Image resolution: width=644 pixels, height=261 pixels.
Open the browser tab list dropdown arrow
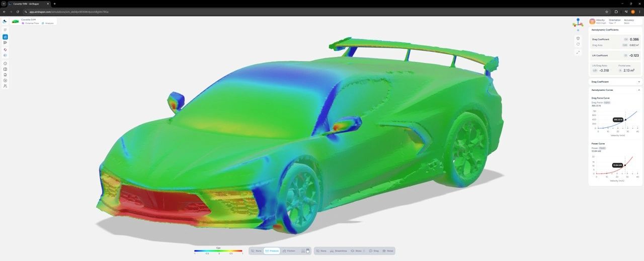click(4, 4)
